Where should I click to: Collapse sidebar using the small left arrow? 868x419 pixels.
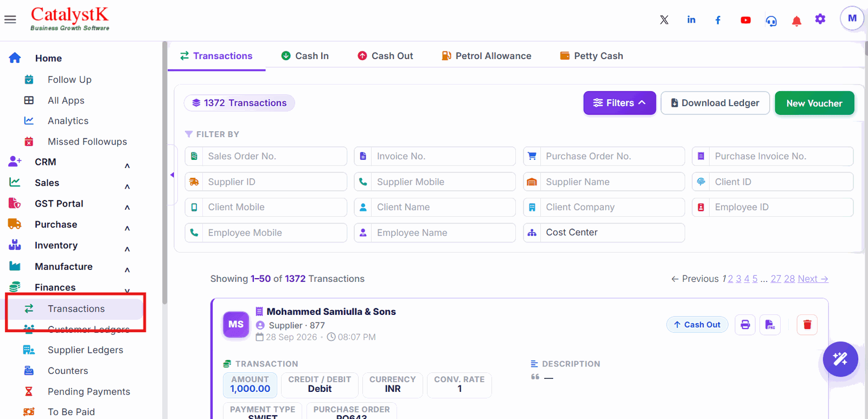172,175
